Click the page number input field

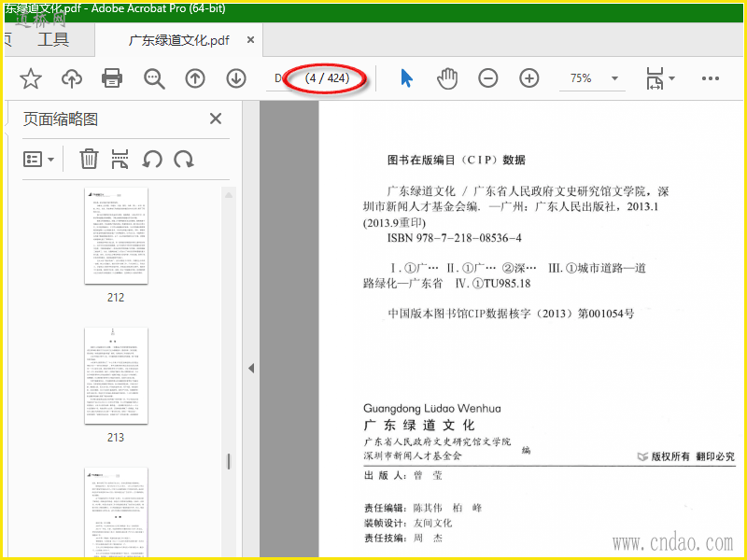[279, 78]
